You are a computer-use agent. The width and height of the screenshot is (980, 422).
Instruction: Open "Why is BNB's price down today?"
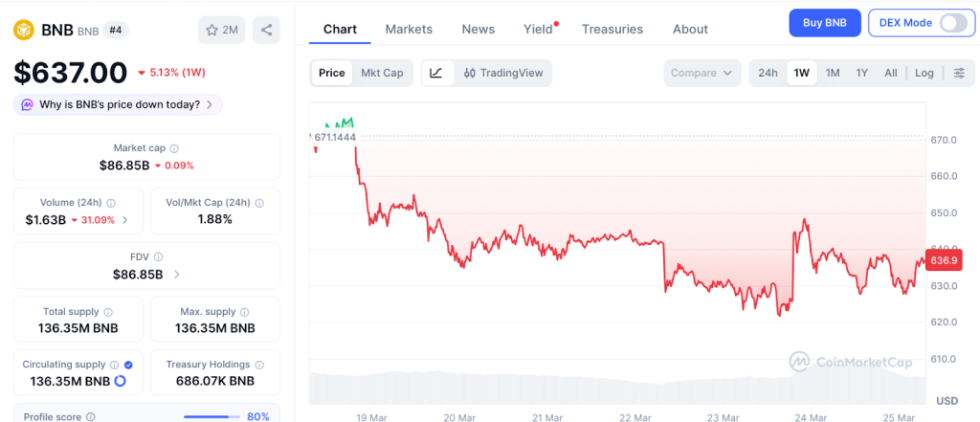(x=119, y=104)
